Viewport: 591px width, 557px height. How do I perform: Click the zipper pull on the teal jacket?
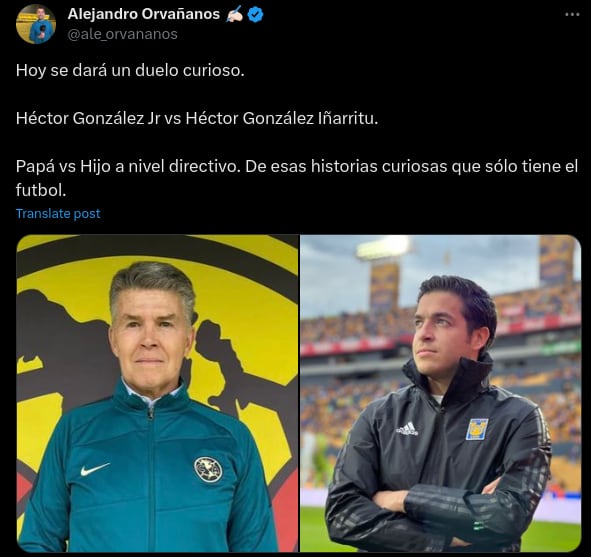[x=151, y=412]
